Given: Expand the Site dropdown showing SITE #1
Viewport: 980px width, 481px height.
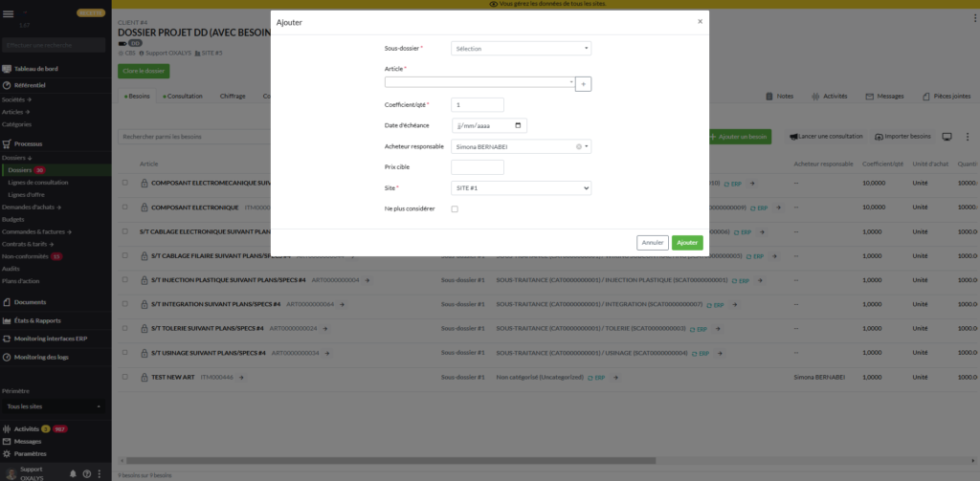Looking at the screenshot, I should pos(521,188).
